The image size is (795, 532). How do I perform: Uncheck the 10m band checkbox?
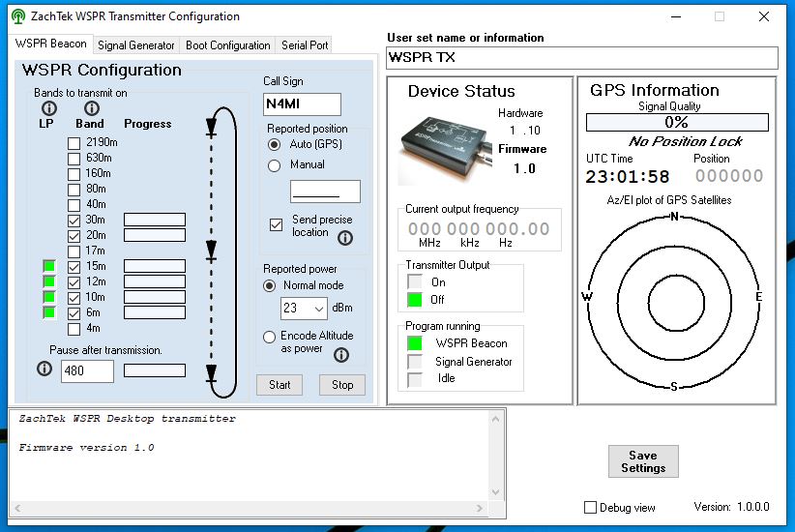point(74,298)
